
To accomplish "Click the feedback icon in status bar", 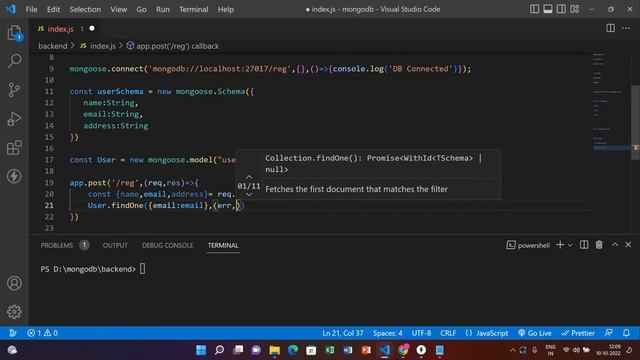I will (x=609, y=333).
